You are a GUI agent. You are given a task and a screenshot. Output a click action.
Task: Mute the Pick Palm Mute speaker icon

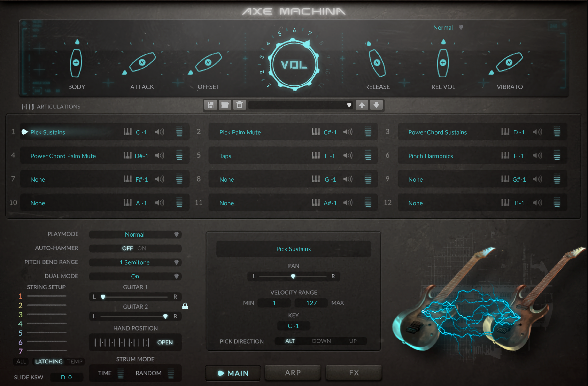[x=348, y=132]
